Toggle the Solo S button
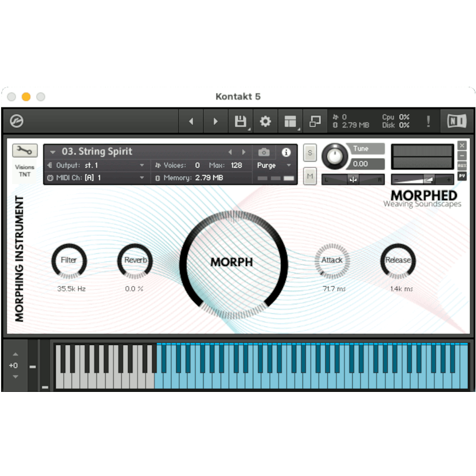Screen dimensions: 476x476 pyautogui.click(x=310, y=153)
